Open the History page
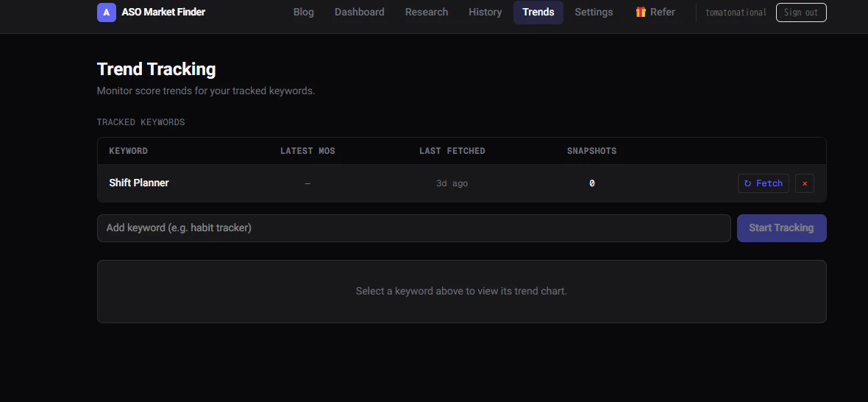The height and width of the screenshot is (402, 868). point(485,13)
